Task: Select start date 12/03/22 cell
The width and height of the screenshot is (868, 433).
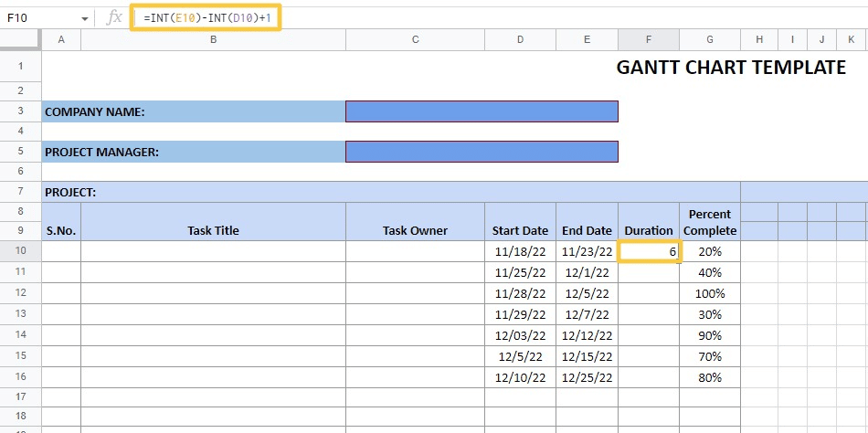Action: [521, 335]
